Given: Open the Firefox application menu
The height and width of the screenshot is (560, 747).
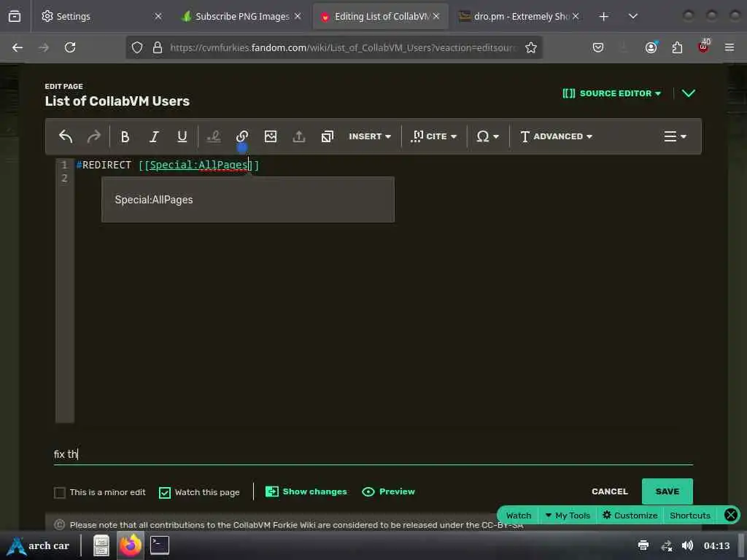Looking at the screenshot, I should click(x=729, y=47).
